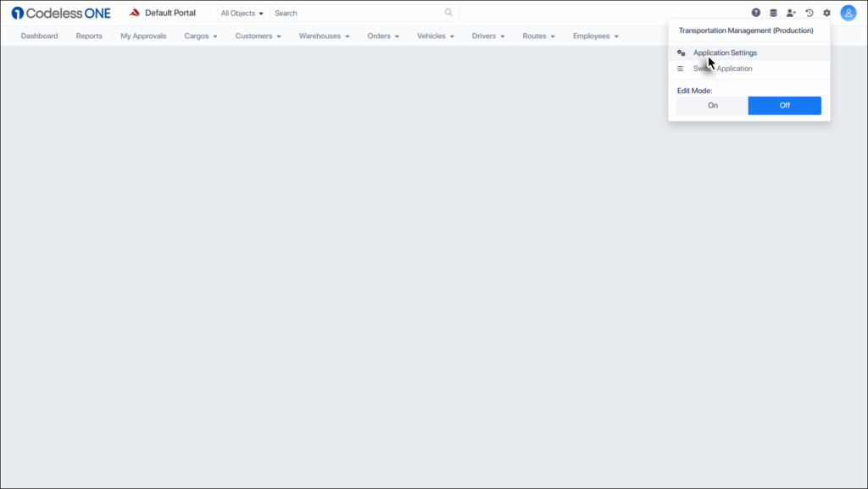Open the database stack icon
This screenshot has width=868, height=489.
pos(773,13)
